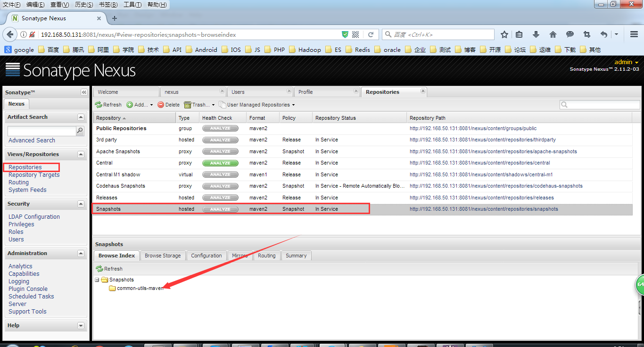Image resolution: width=644 pixels, height=347 pixels.
Task: Select the Apache Snapshots repository row
Action: pyautogui.click(x=362, y=152)
